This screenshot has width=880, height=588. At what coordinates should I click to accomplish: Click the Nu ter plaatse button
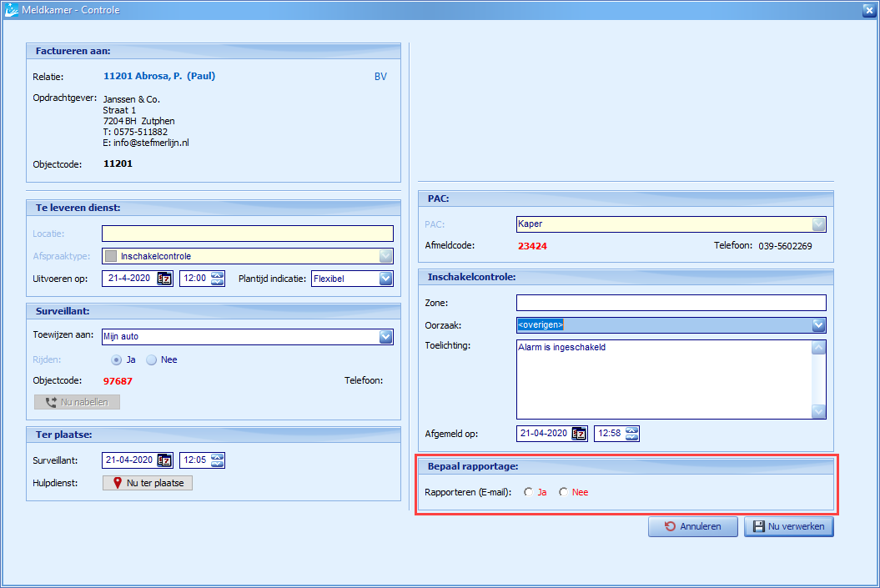pyautogui.click(x=148, y=483)
